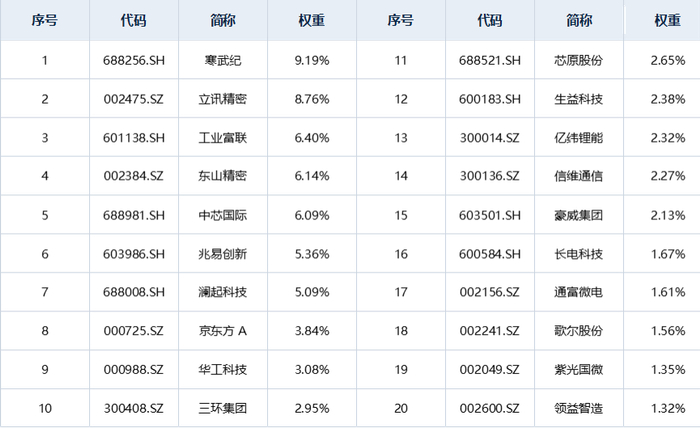Select code 000988.SZ
This screenshot has width=700, height=428.
click(x=133, y=370)
